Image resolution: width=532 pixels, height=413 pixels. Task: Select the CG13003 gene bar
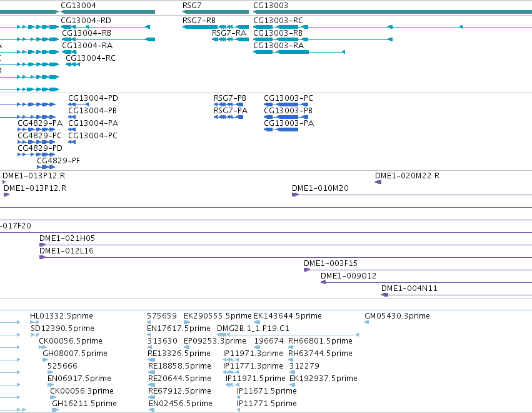(x=393, y=12)
